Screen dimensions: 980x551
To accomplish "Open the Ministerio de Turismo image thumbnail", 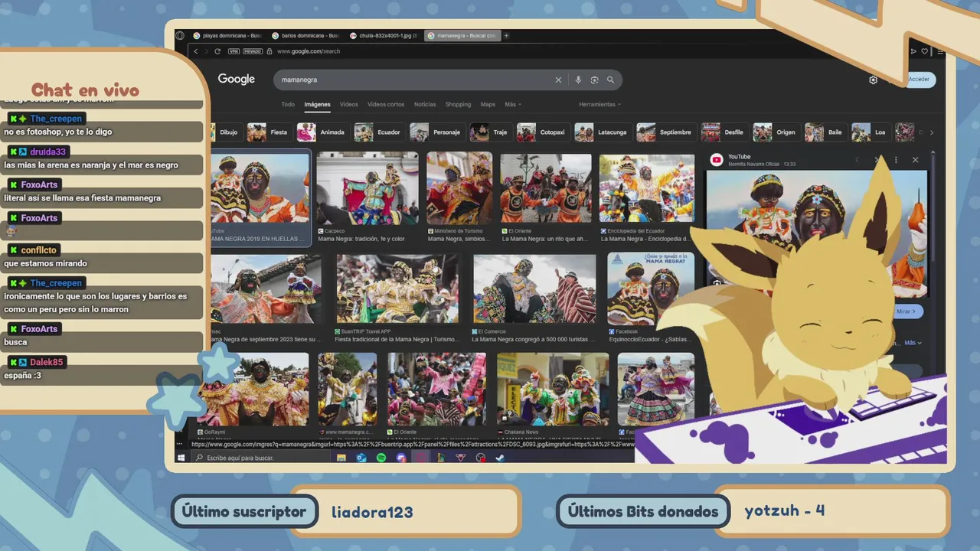I will [459, 188].
